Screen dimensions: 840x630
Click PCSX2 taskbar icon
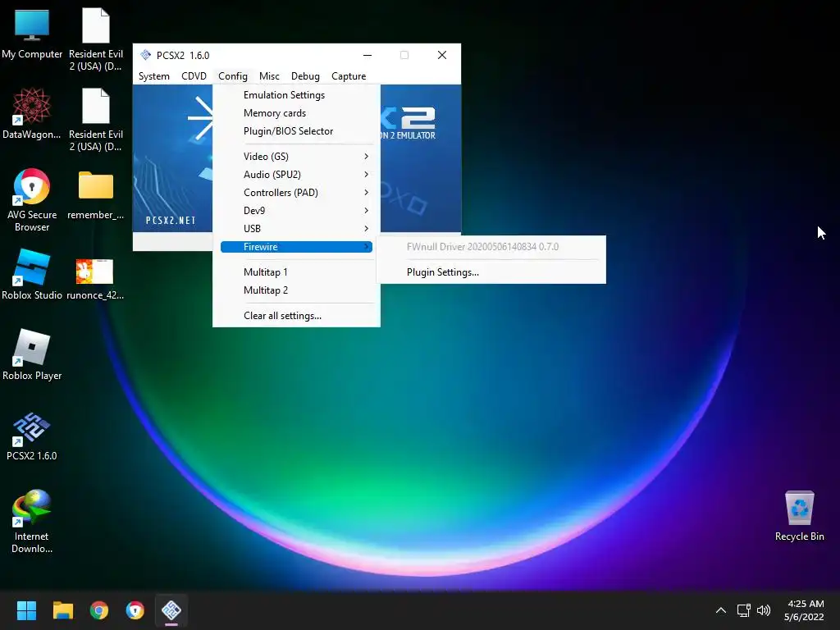coord(171,610)
